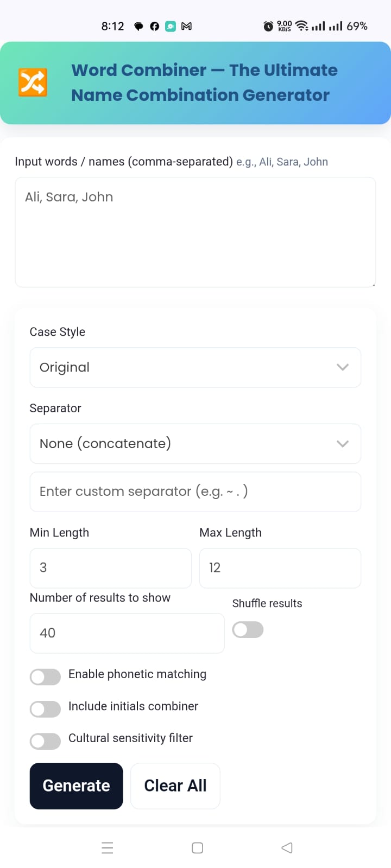
Task: Tap the Wi-Fi icon in the status bar
Action: coord(302,25)
